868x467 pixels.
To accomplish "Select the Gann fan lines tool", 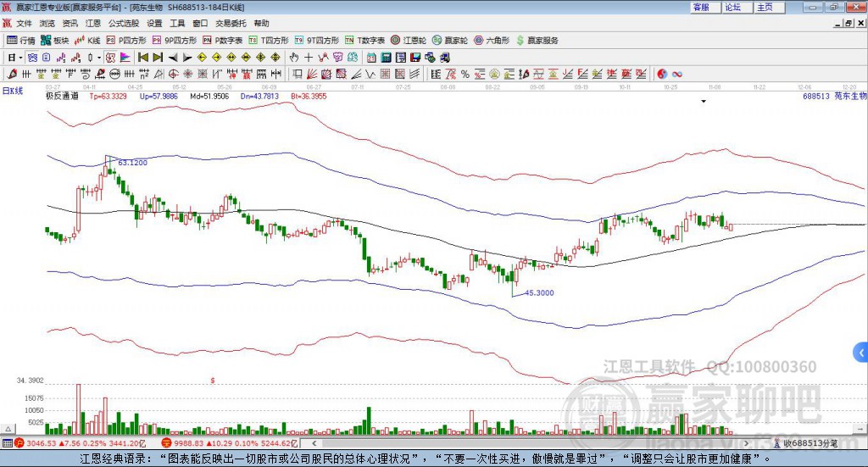I will (x=312, y=74).
